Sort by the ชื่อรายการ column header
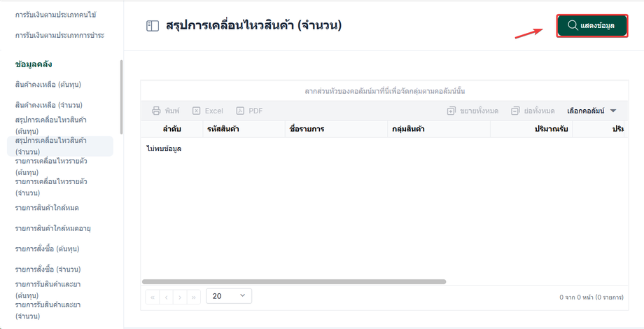The height and width of the screenshot is (329, 644). 337,129
